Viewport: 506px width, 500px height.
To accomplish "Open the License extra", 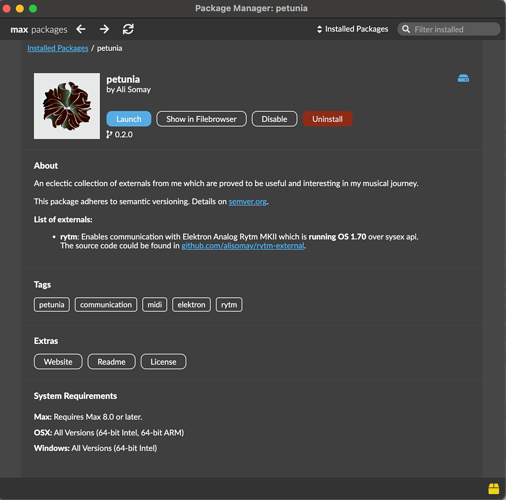I will 163,362.
